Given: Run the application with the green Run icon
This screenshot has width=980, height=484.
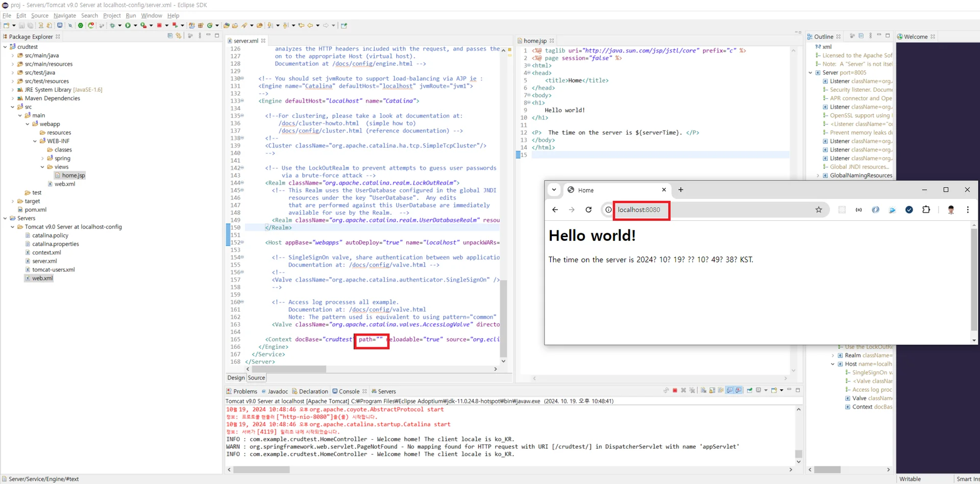Looking at the screenshot, I should 128,25.
